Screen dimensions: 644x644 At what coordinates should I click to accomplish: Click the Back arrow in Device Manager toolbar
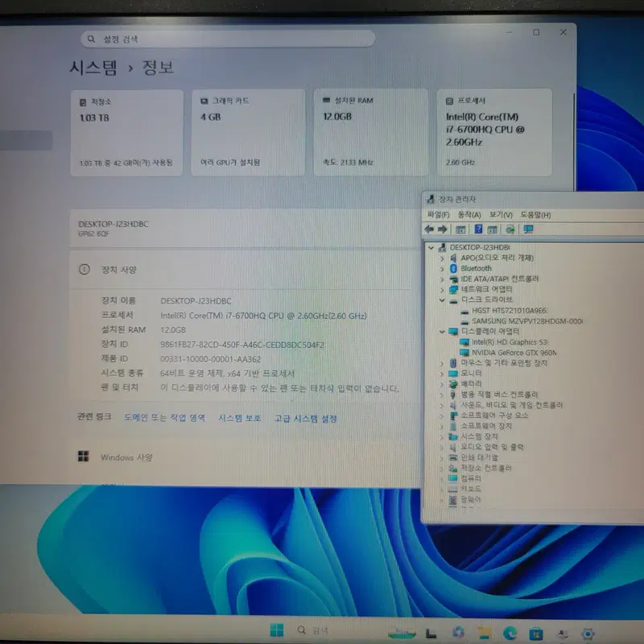pyautogui.click(x=429, y=229)
